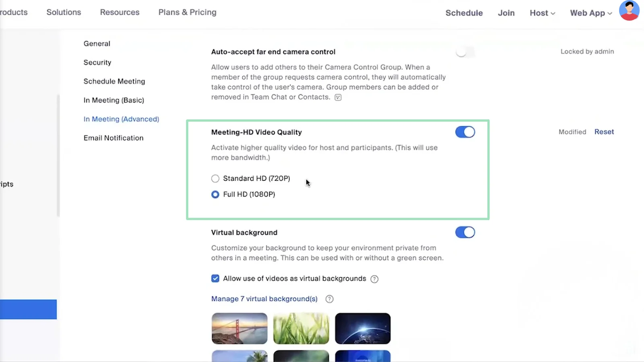Viewport: 644px width, 362px height.
Task: Uncheck Allow use of videos as virtual backgrounds
Action: (215, 278)
